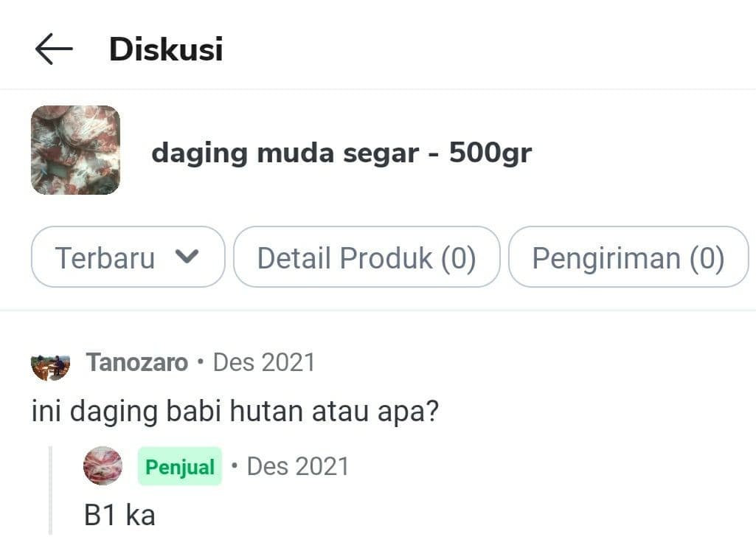Click the product thumbnail image of meat
Image resolution: width=756 pixels, height=551 pixels.
pos(74,152)
